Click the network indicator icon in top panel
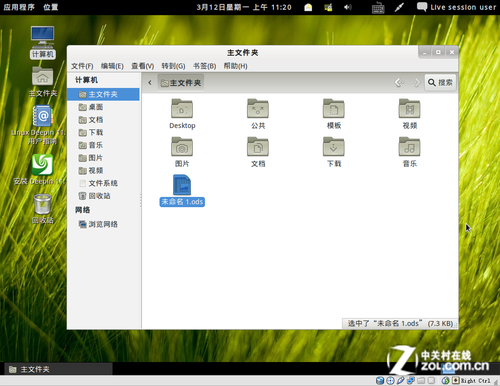Screen dimensions: 500x386 coord(328,7)
